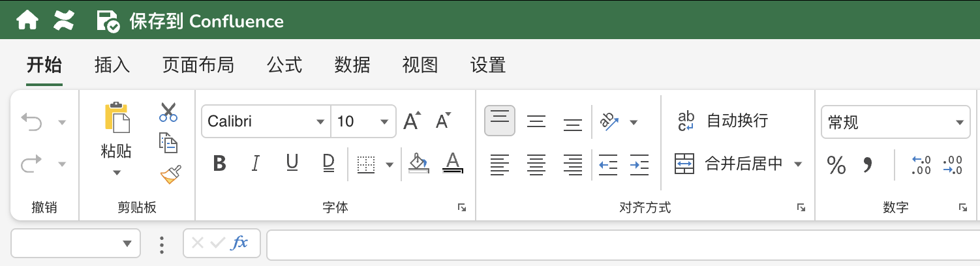The width and height of the screenshot is (980, 266).
Task: Click the Home icon in title bar
Action: point(27,21)
